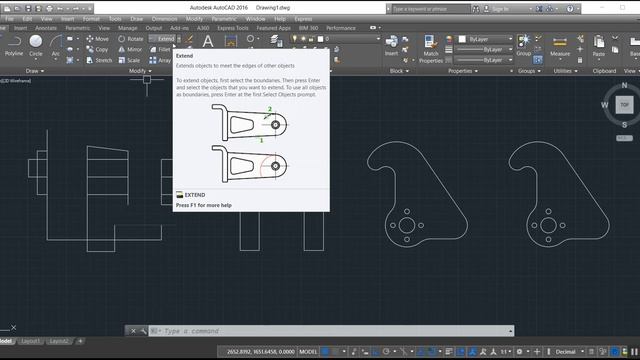
Task: Toggle workspace switching gear in status bar
Action: [519, 351]
